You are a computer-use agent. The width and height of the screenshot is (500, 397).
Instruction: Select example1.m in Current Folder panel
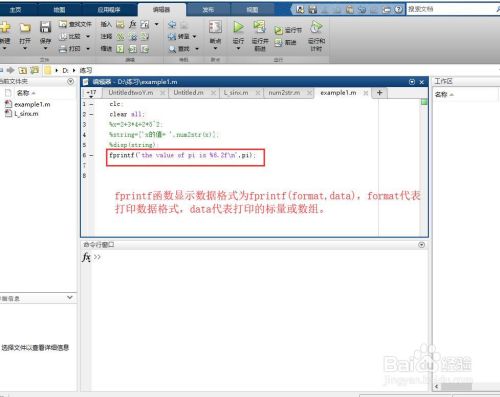pos(32,104)
